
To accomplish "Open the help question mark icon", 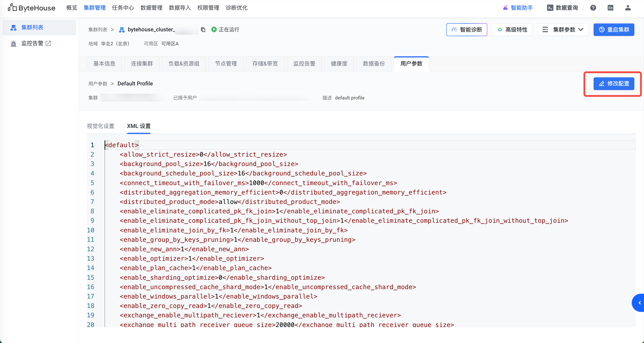I will tap(593, 8).
